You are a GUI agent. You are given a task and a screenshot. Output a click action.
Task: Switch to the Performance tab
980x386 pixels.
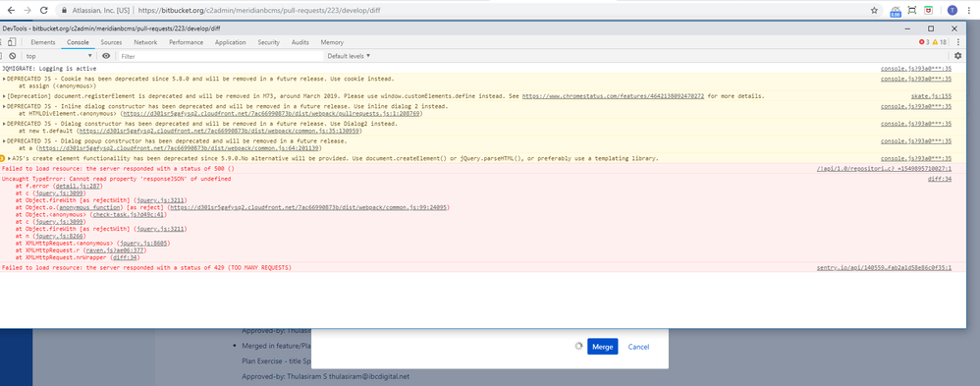[x=186, y=42]
